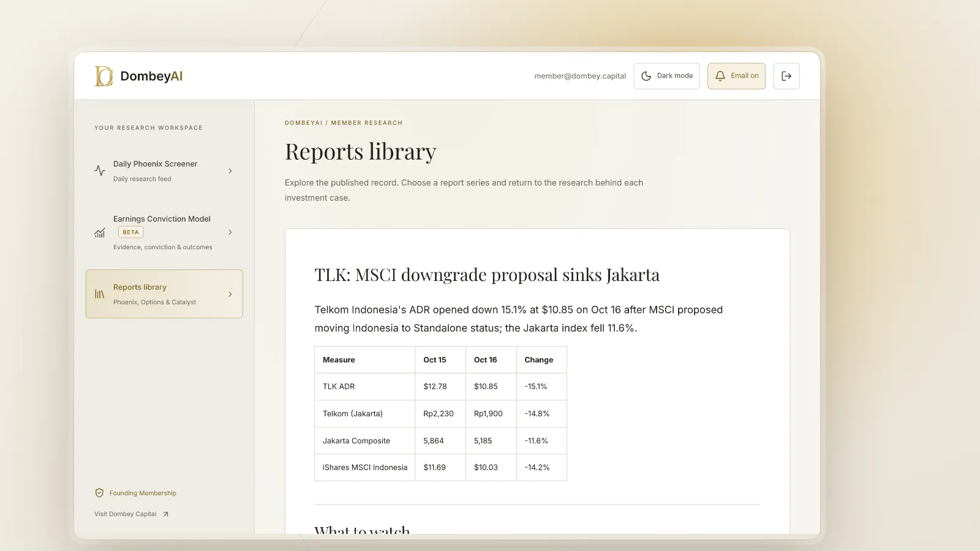Toggle Dark mode
This screenshot has height=551, width=980.
[x=666, y=76]
